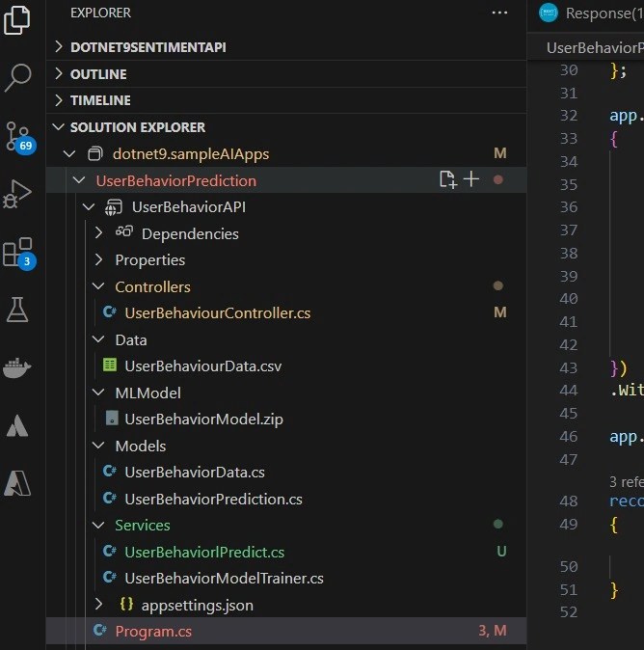Viewport: 644px width, 650px height.
Task: Click the solution icon beside dotnet9.sampleAIApps
Action: (x=95, y=153)
